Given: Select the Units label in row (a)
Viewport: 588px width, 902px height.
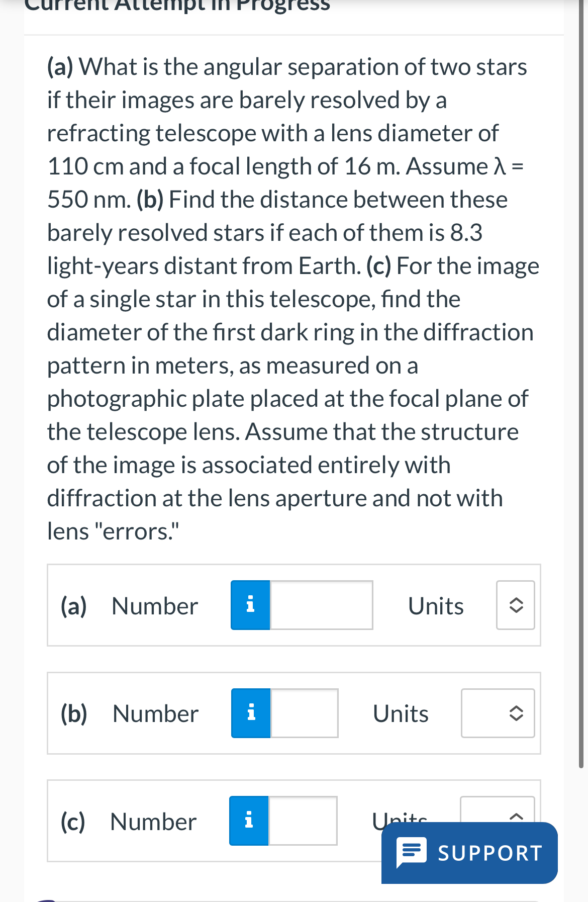Looking at the screenshot, I should coord(435,605).
